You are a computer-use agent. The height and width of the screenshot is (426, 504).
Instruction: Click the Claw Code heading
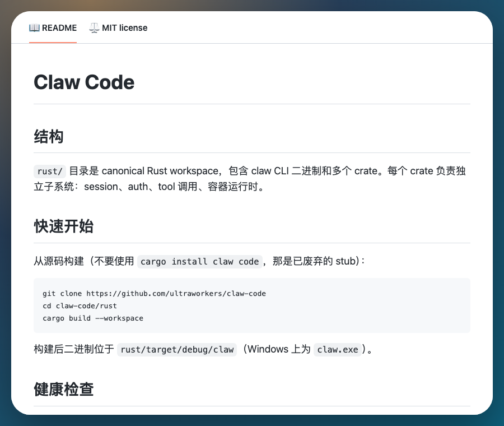coord(84,82)
